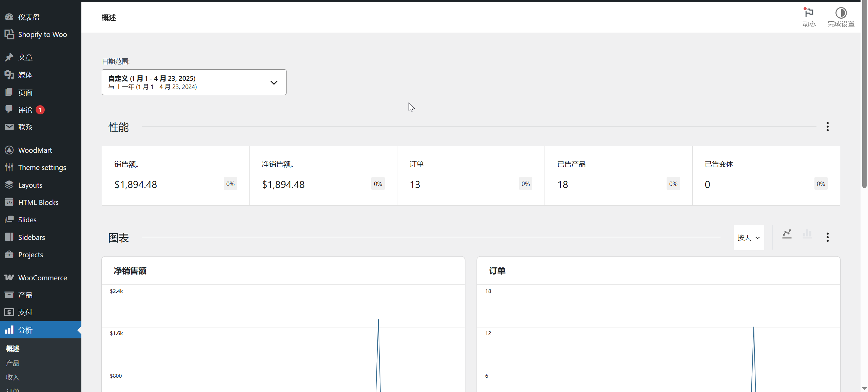Open the Shopify to Woo menu
This screenshot has height=392, width=868.
pos(41,34)
